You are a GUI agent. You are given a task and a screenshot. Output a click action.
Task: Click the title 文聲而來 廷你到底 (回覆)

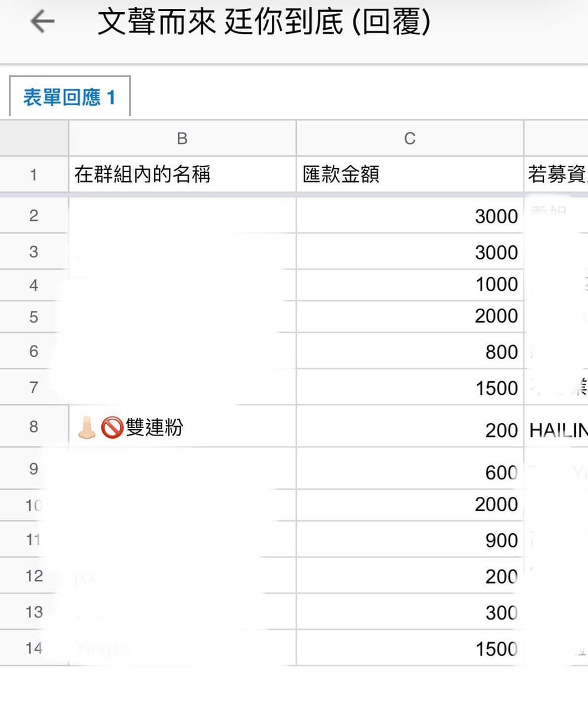pyautogui.click(x=264, y=22)
